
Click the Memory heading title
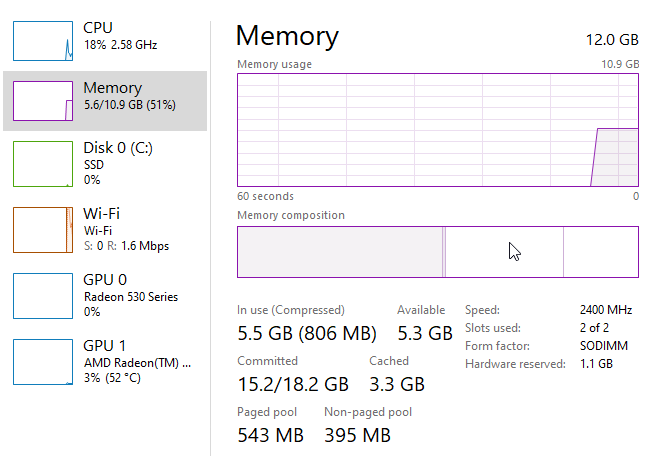tap(287, 36)
